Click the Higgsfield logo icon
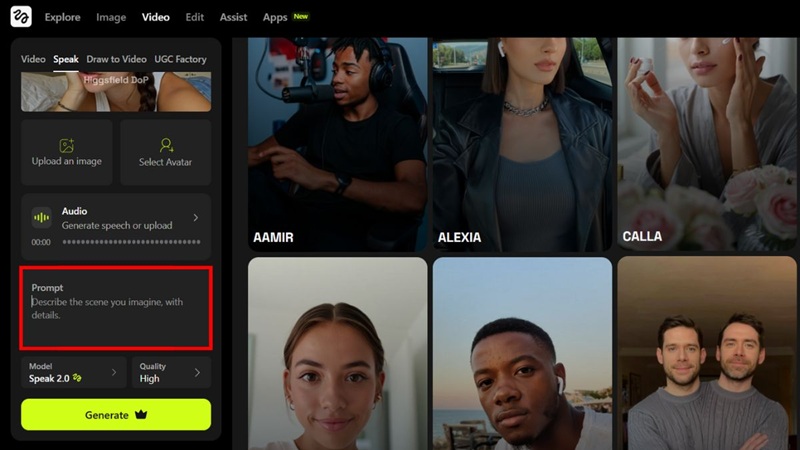Screen dimensions: 800x450 (x=21, y=17)
